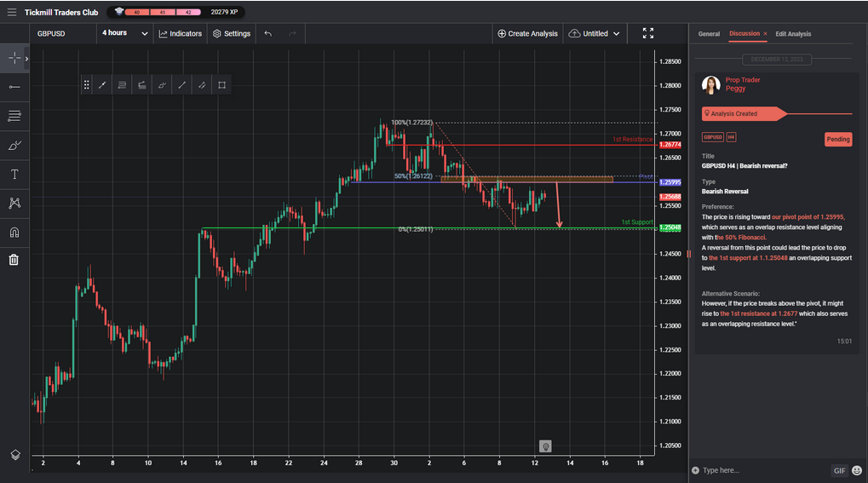This screenshot has height=483, width=868.
Task: Open the GIF picker
Action: coord(839,470)
